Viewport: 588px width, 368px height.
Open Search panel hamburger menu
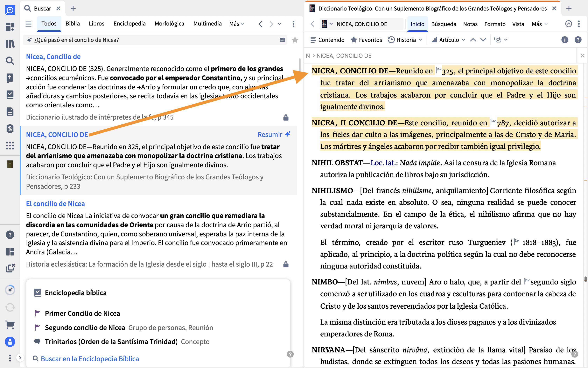28,24
